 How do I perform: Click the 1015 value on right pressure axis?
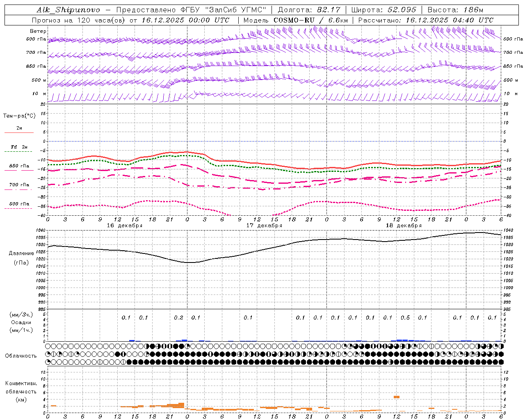click(508, 266)
